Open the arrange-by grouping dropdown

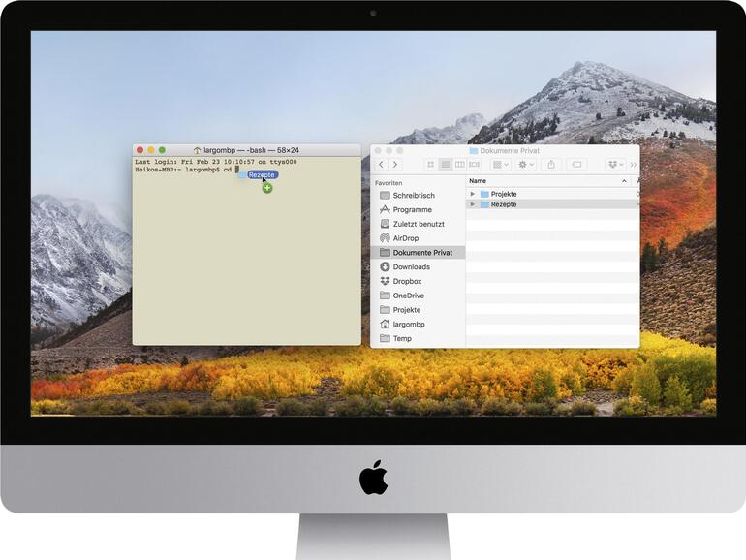point(500,165)
